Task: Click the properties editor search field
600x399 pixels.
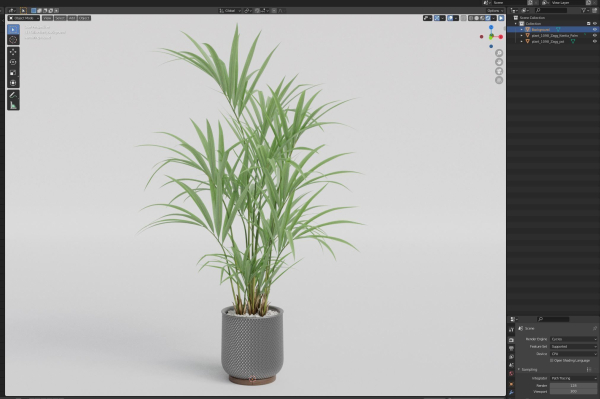Action: pos(553,319)
